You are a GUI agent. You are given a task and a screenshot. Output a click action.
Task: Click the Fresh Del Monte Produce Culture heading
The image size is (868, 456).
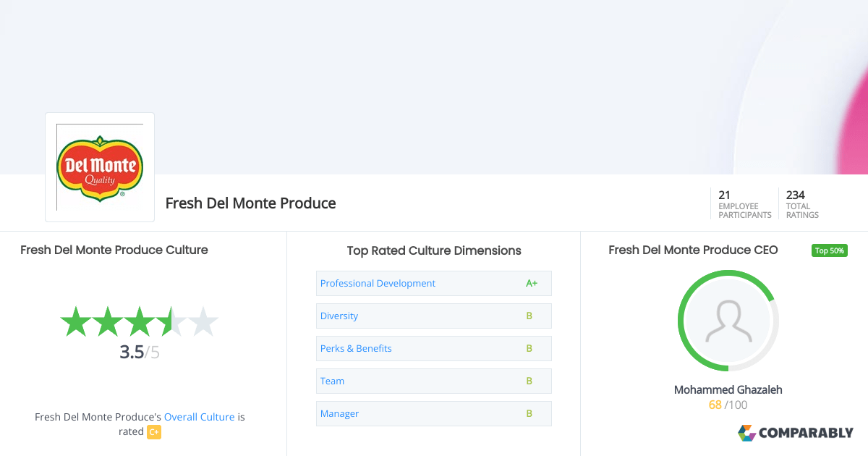[x=114, y=250]
